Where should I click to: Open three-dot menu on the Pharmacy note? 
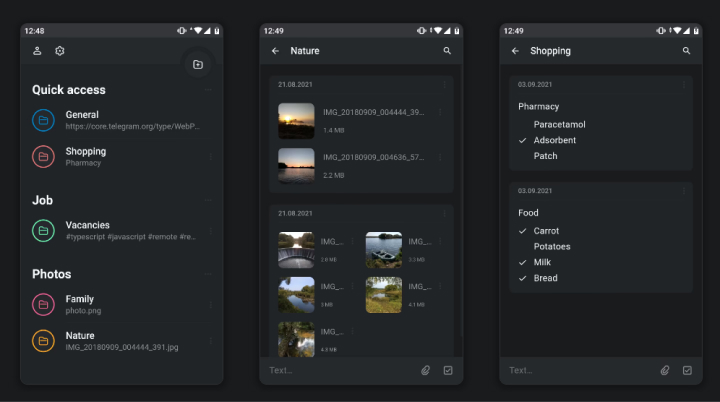684,85
